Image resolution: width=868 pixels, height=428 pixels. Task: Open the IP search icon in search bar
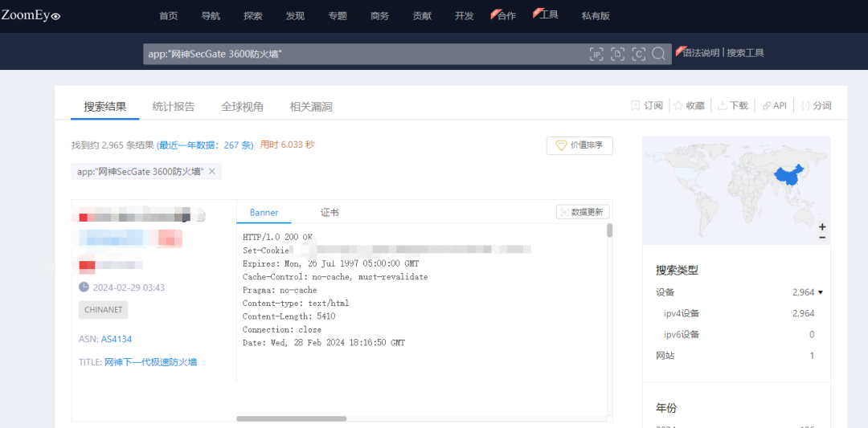tap(596, 54)
